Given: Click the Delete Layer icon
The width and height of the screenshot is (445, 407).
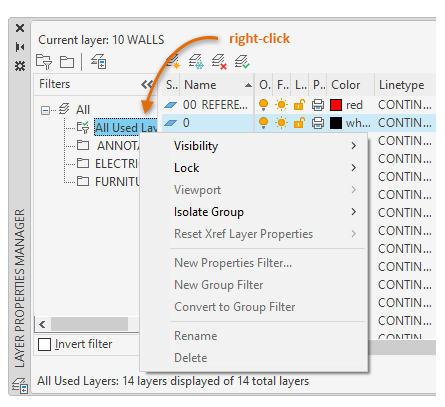Looking at the screenshot, I should point(219,62).
